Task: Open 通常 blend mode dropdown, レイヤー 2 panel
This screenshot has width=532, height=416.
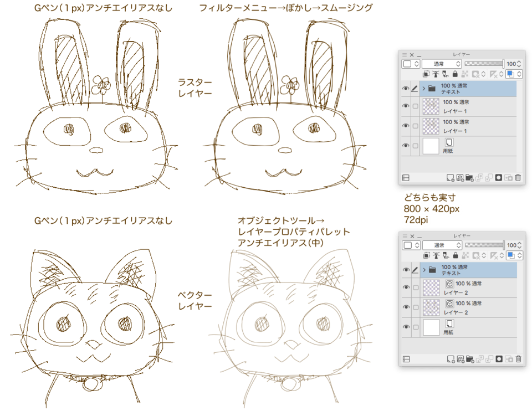Action: click(x=442, y=245)
